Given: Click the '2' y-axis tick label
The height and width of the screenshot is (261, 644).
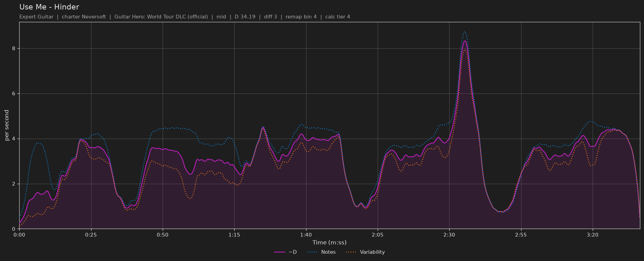Looking at the screenshot, I should coord(14,184).
